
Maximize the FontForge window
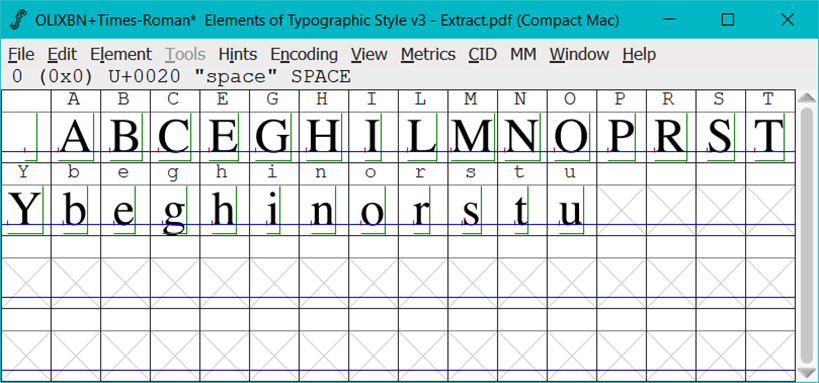[x=728, y=20]
